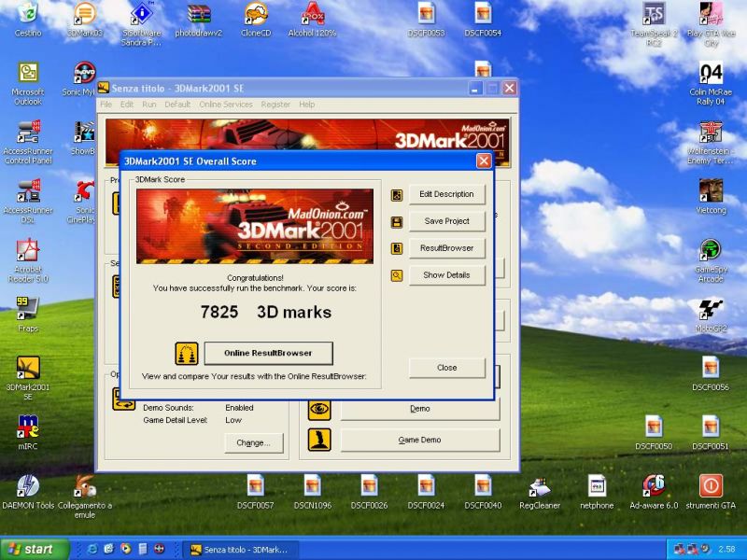The height and width of the screenshot is (560, 747).
Task: Open the Run menu
Action: point(149,105)
